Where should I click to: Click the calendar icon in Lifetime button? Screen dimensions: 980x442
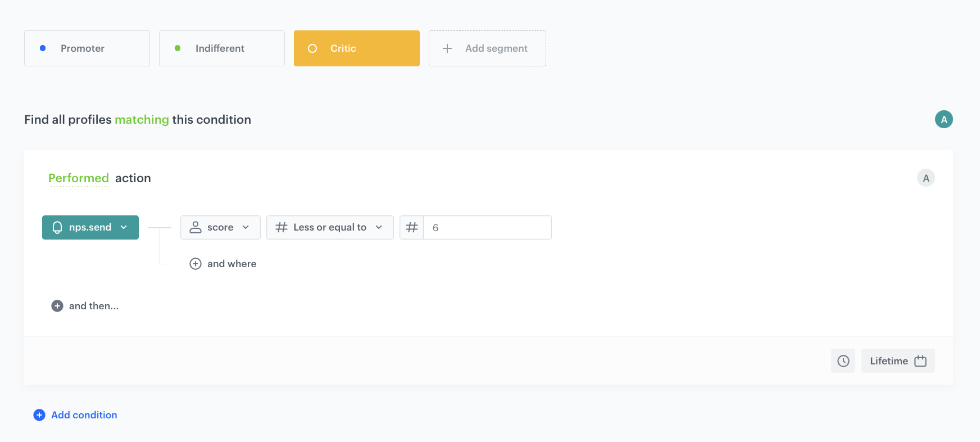point(920,361)
